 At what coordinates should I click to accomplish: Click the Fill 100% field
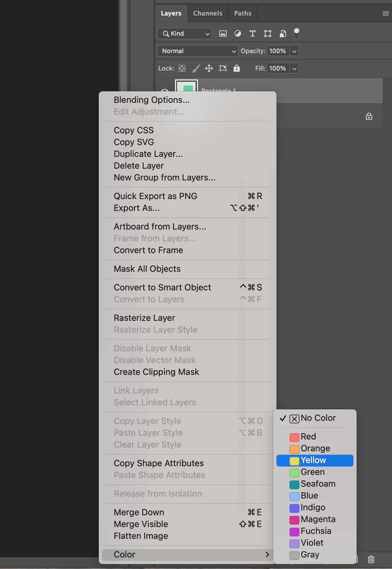pyautogui.click(x=278, y=68)
